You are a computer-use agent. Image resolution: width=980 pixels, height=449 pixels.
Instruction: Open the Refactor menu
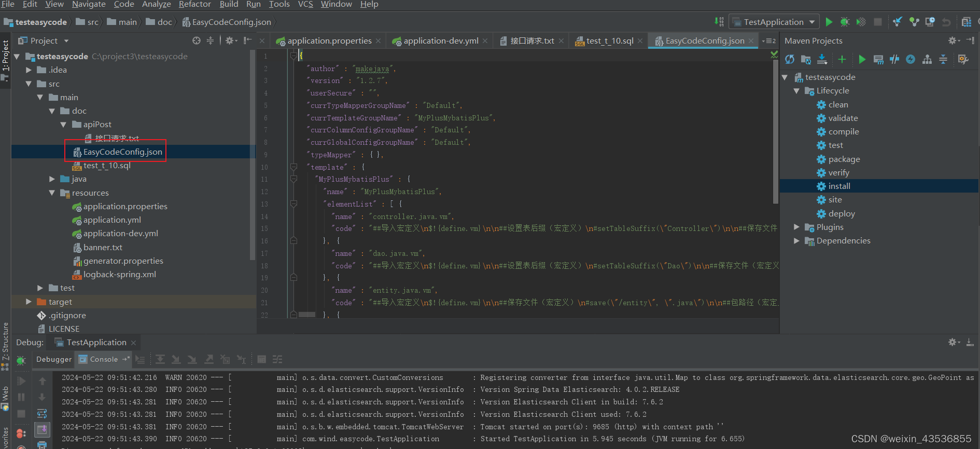(194, 4)
